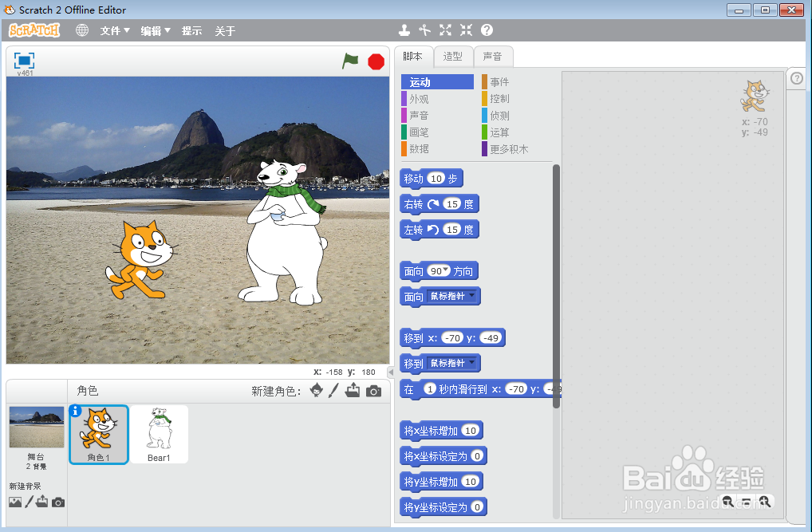The height and width of the screenshot is (532, 812).
Task: Choose new sprite from library icon
Action: pyautogui.click(x=317, y=390)
